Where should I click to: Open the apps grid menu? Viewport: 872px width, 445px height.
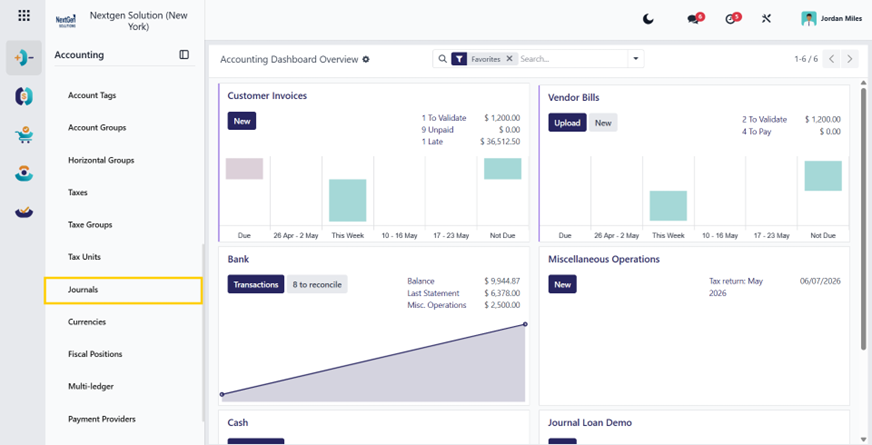pyautogui.click(x=24, y=16)
